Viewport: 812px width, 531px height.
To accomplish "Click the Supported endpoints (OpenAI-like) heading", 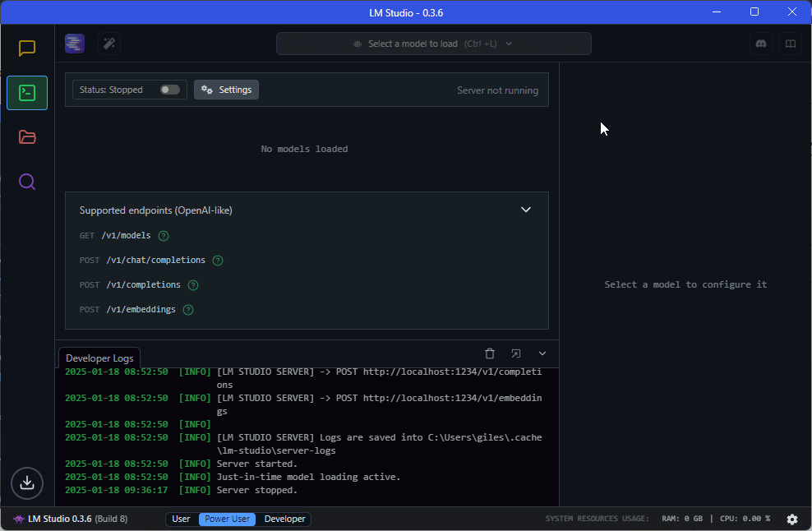I will pyautogui.click(x=156, y=210).
